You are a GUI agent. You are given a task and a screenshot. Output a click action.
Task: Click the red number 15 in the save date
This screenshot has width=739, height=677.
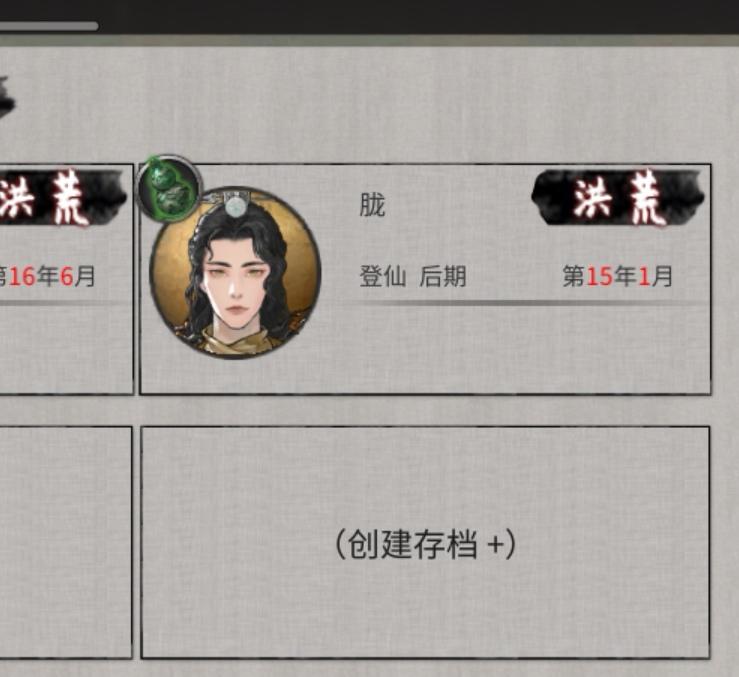point(599,276)
